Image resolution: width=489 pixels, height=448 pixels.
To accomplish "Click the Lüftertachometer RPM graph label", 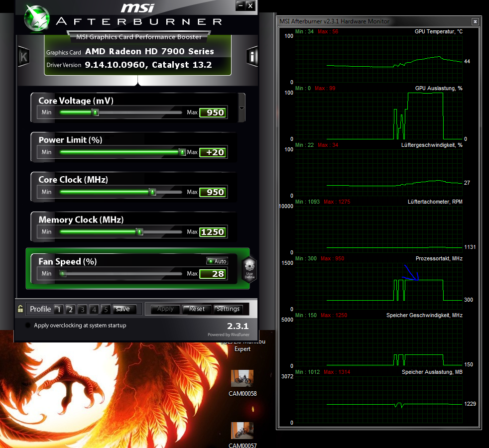I will 435,202.
